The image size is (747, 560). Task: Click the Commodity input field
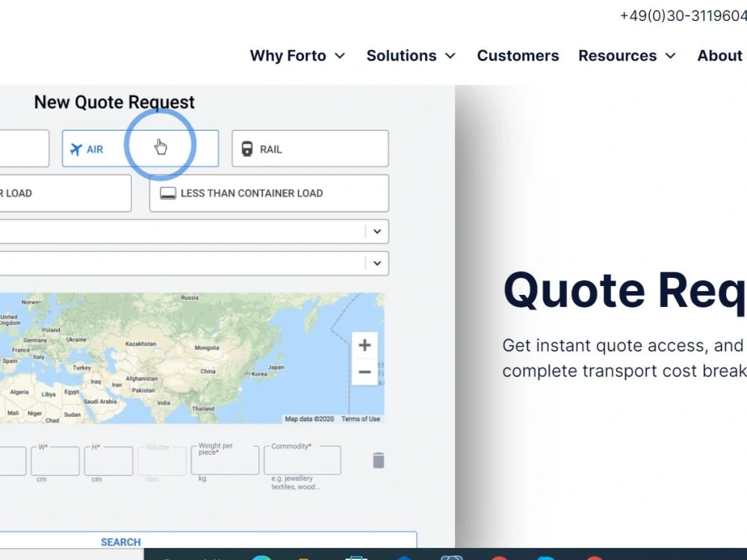[303, 461]
